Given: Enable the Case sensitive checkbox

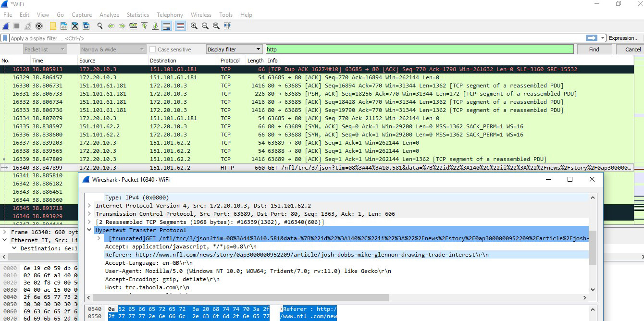Looking at the screenshot, I should coord(153,49).
